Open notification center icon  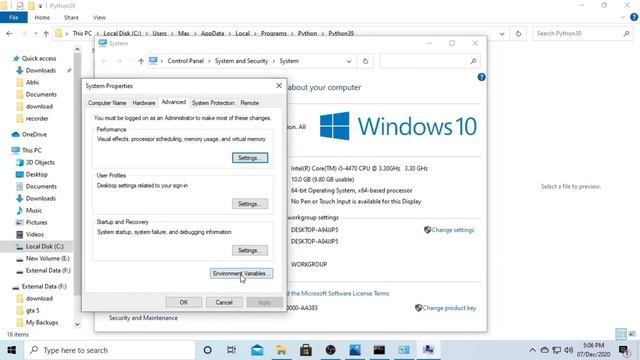[x=623, y=350]
